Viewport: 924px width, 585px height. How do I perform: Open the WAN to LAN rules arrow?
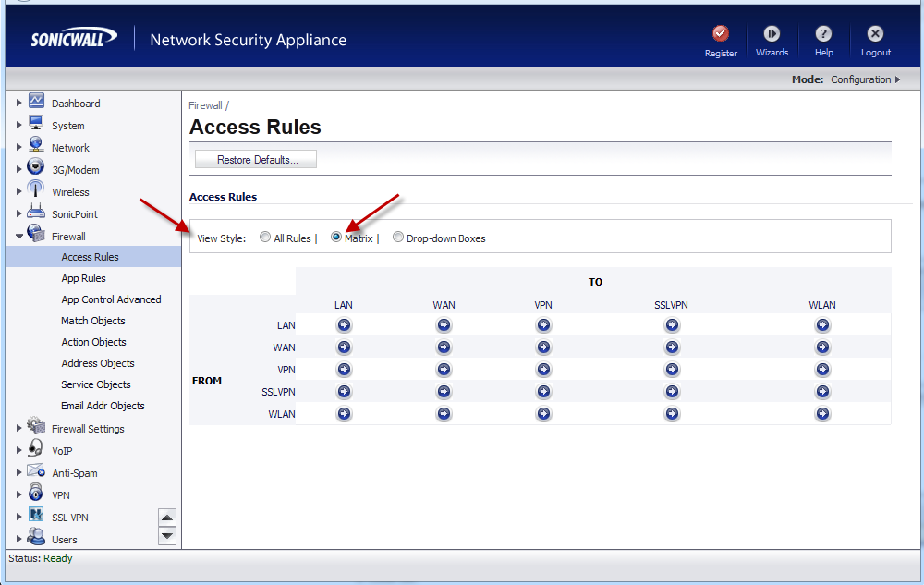point(344,347)
